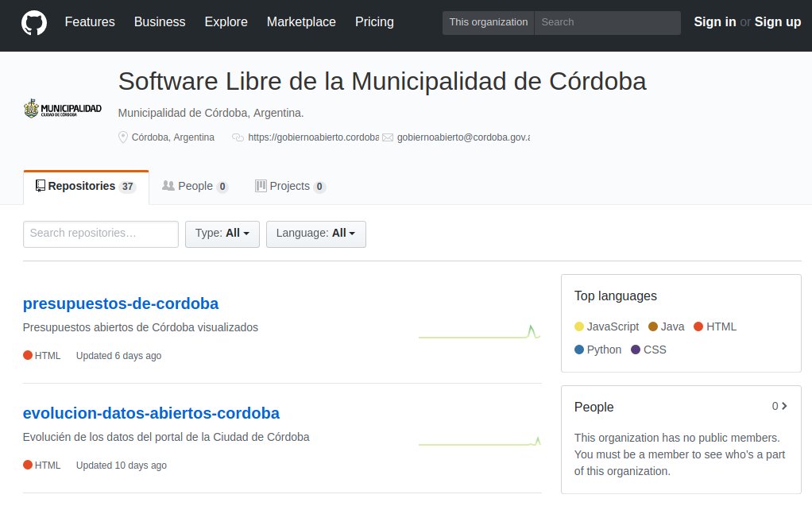Click HTML language label under presupuestos-de-cordoba
The height and width of the screenshot is (510, 812).
coord(48,356)
